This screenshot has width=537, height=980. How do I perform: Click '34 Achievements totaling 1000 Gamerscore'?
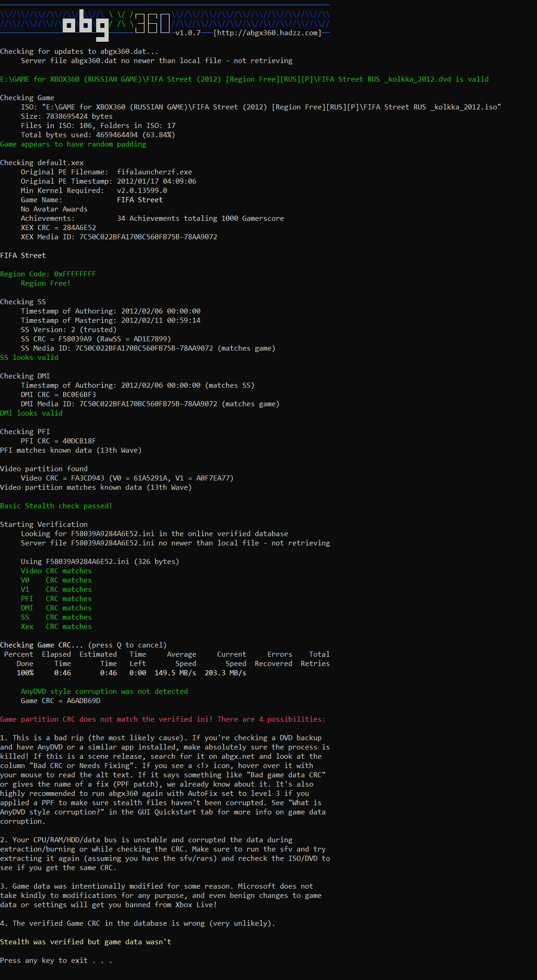201,218
